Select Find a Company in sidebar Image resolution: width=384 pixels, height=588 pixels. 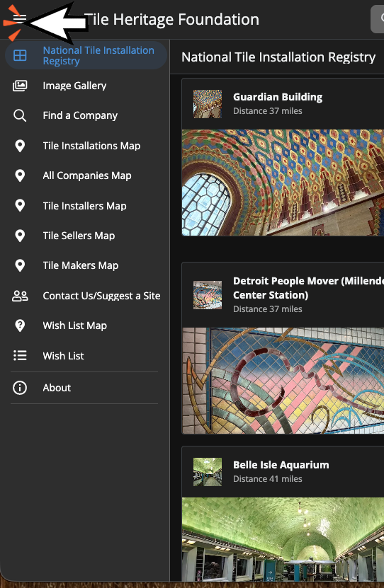pos(86,115)
